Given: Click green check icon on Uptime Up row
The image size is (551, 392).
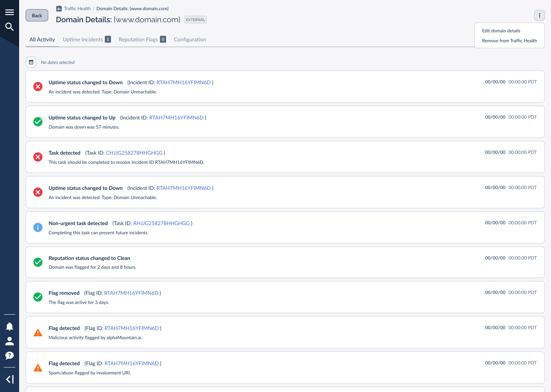Looking at the screenshot, I should (38, 122).
